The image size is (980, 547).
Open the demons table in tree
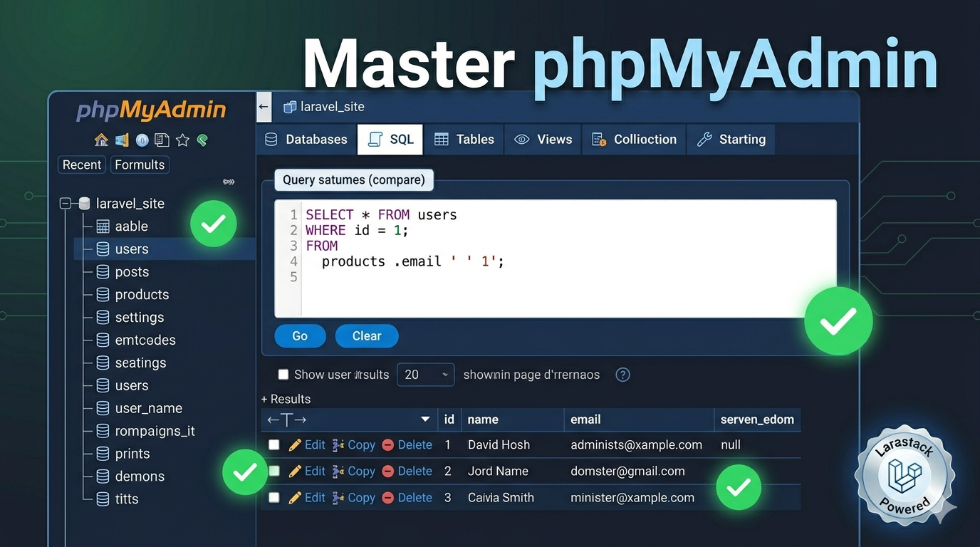140,477
